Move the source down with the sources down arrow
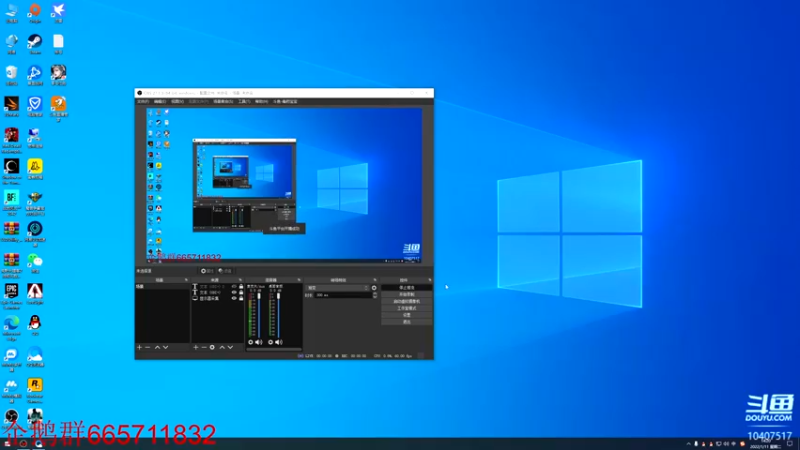800x450 pixels. tap(230, 347)
